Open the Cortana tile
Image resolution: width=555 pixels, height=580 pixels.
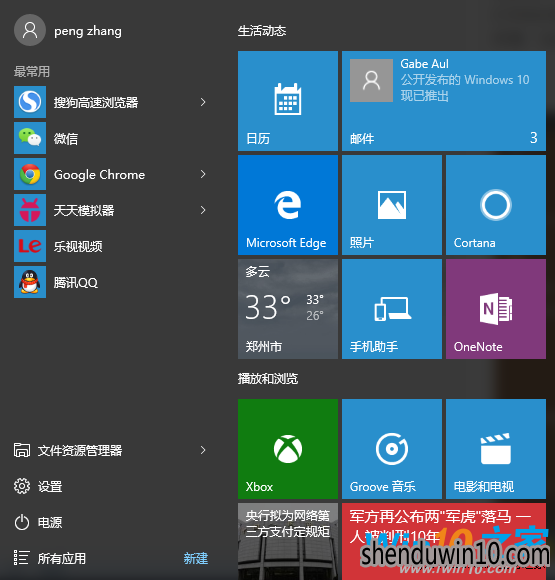[496, 205]
